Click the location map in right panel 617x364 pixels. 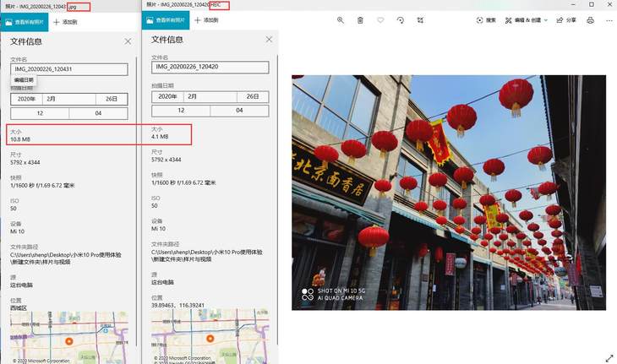click(x=210, y=334)
